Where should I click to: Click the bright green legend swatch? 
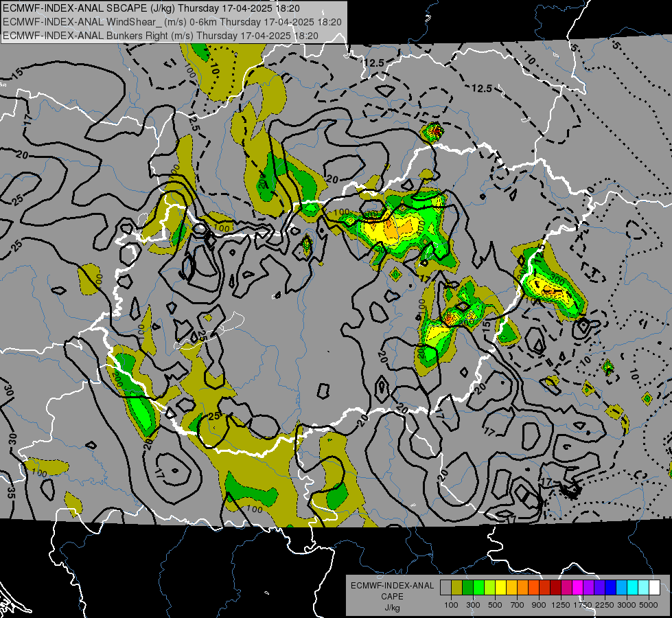coord(478,588)
